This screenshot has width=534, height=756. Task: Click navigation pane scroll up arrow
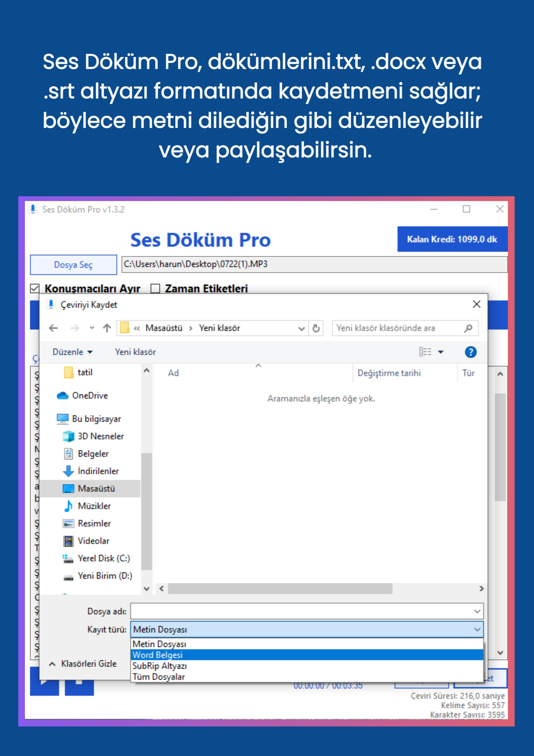[146, 370]
